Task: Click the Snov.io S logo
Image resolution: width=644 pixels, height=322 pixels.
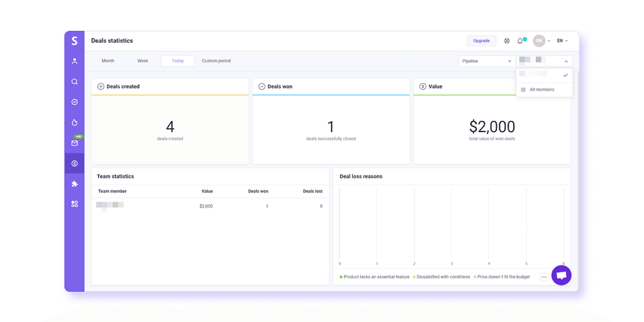Action: point(74,41)
